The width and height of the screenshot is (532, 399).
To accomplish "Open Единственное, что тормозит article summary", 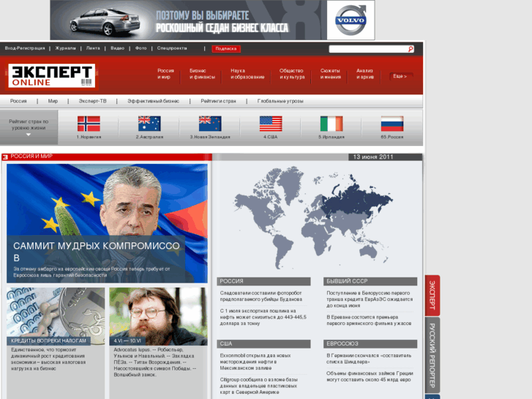I will click(x=48, y=359).
